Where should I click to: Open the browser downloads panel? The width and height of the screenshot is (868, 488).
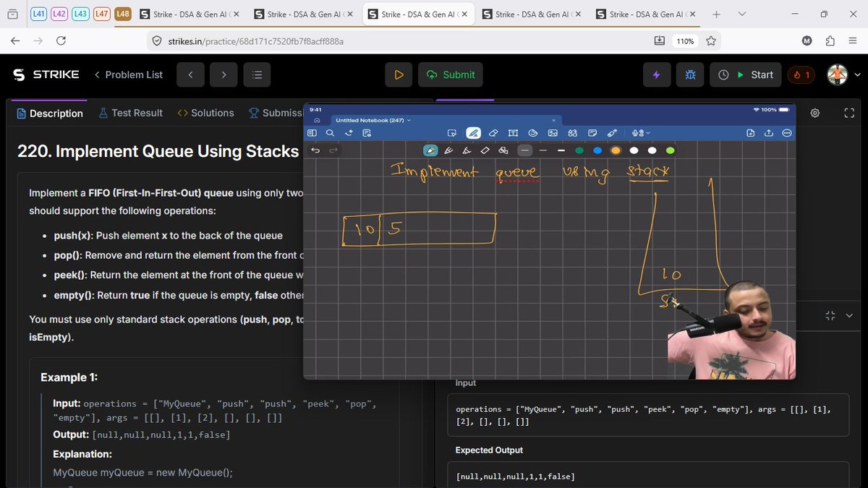[659, 41]
